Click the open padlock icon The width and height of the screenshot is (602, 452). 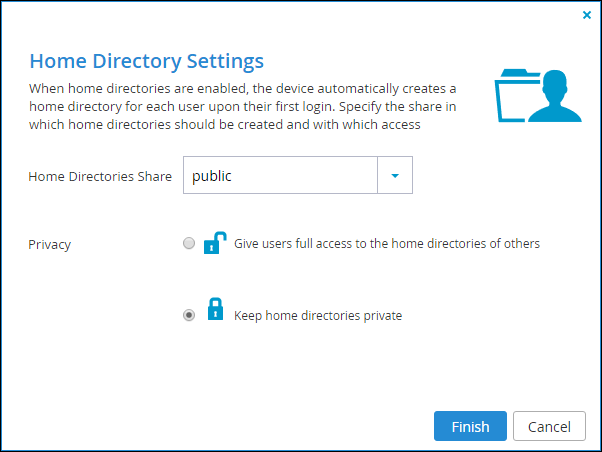point(215,243)
